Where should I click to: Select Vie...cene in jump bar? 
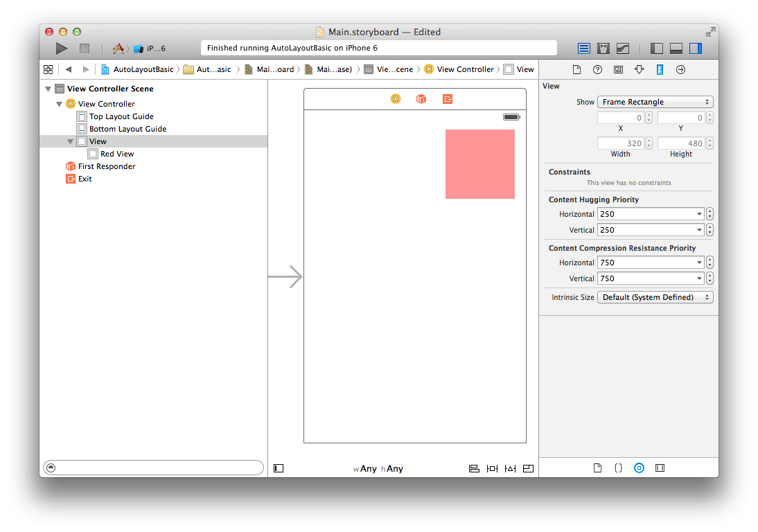[x=389, y=69]
